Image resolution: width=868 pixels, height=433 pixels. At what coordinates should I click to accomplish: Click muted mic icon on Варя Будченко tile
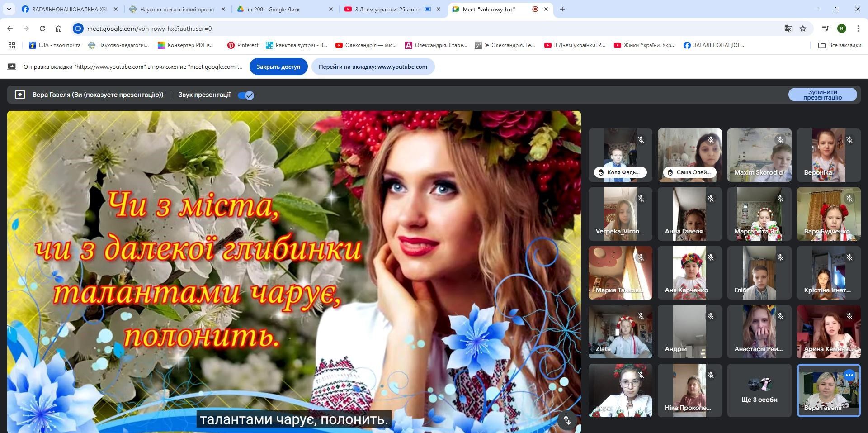point(849,199)
